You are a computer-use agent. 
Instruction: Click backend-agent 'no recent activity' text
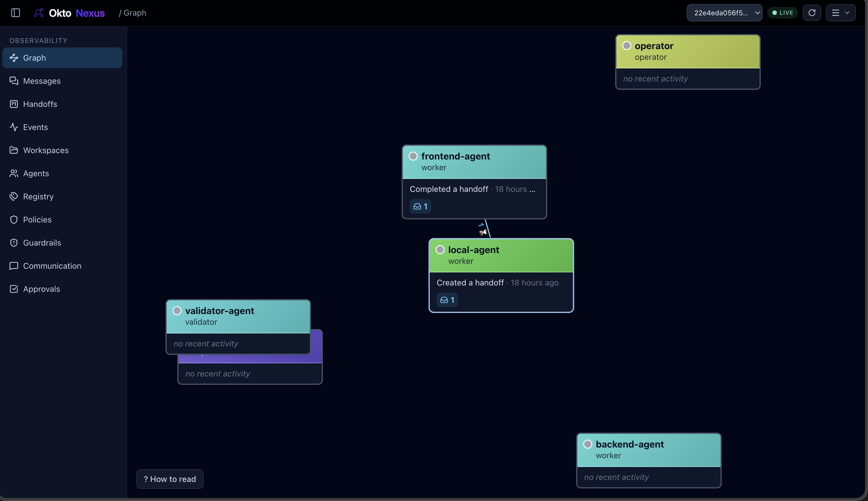point(616,477)
